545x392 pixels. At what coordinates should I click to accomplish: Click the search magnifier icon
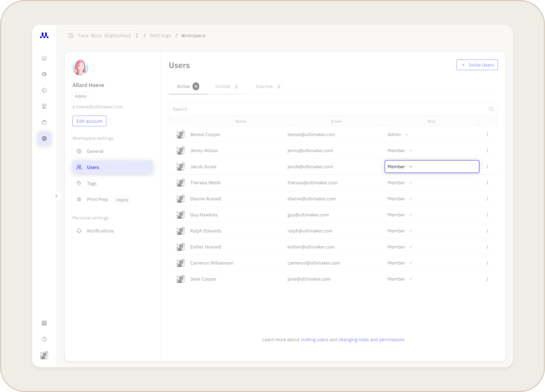point(491,109)
